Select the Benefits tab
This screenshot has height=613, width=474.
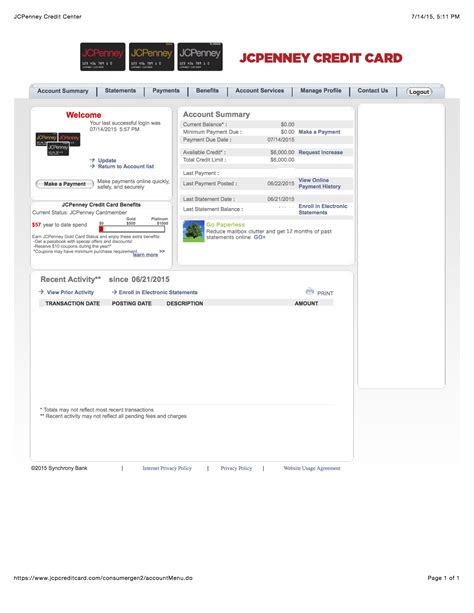[207, 90]
